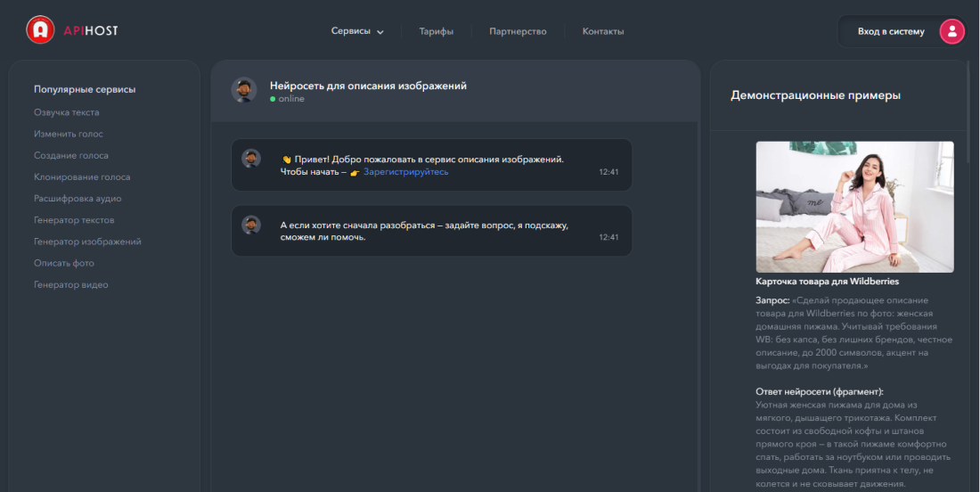Follow the Зарегистрируйтесь link in chat
980x492 pixels.
click(405, 172)
